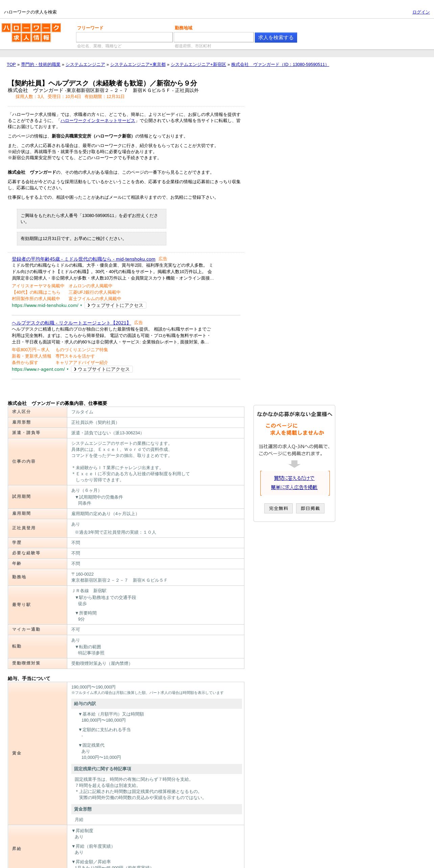Click the 専門スキルを活かす sitelink

click(75, 356)
